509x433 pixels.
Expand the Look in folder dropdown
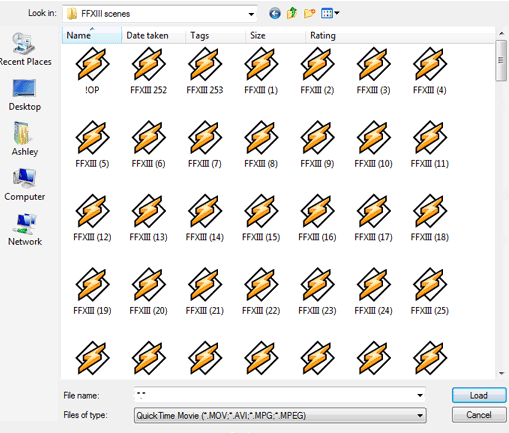(x=251, y=14)
